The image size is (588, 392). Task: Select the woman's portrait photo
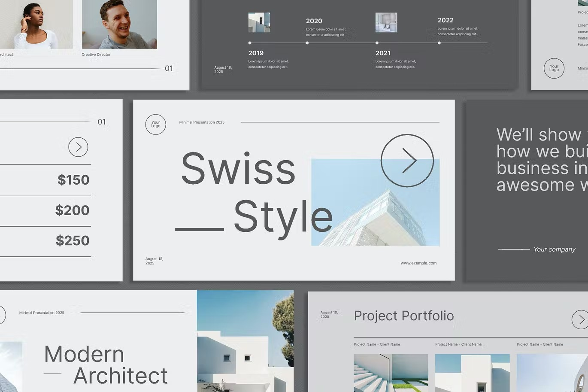tap(36, 24)
